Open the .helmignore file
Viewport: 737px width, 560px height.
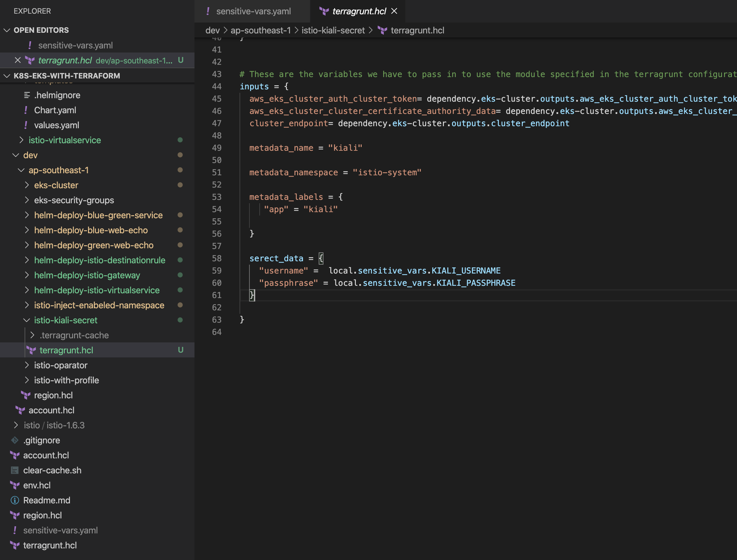coord(57,95)
